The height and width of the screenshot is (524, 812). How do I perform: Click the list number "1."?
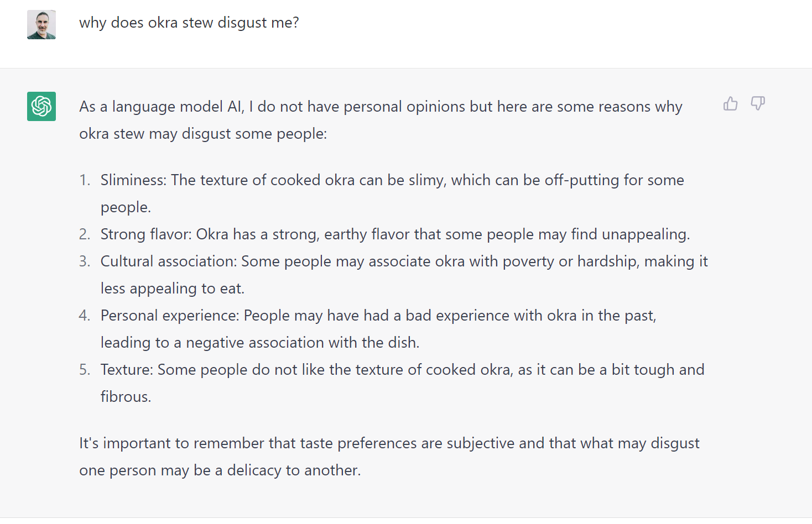(x=85, y=180)
